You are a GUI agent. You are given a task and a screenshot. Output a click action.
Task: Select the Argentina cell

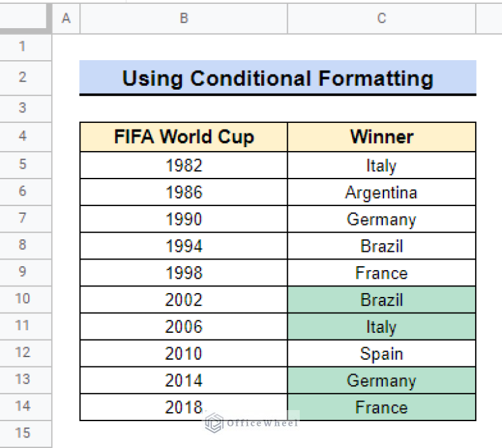(x=382, y=192)
